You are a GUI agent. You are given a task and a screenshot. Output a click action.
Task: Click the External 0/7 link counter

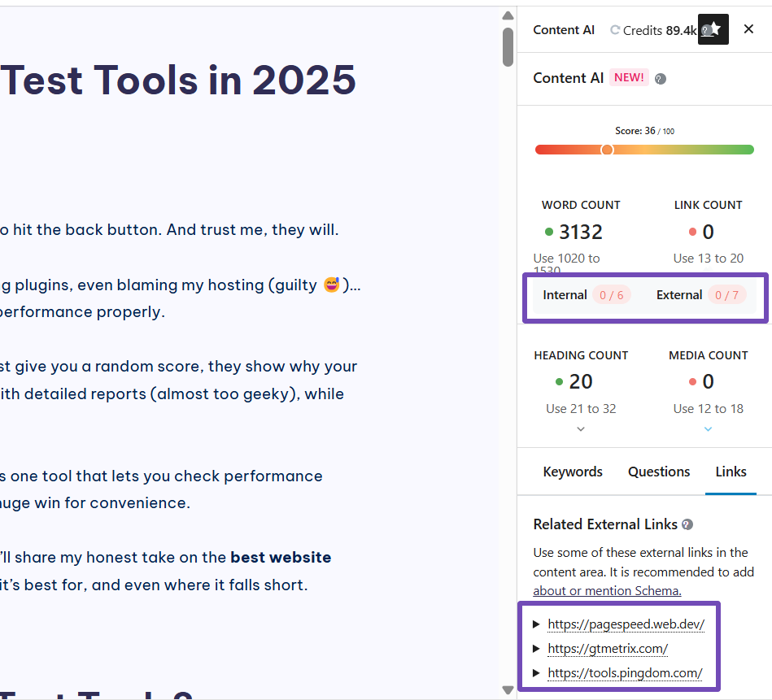[700, 294]
